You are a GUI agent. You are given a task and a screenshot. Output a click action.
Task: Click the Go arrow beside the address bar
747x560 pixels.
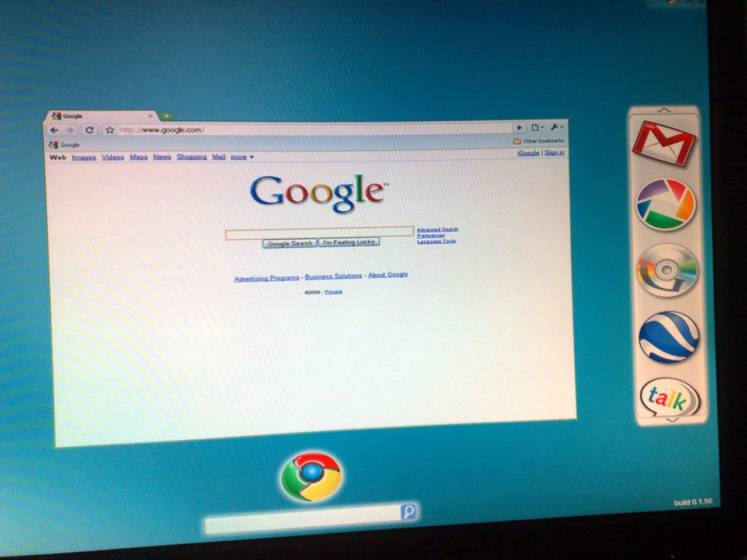pos(519,127)
